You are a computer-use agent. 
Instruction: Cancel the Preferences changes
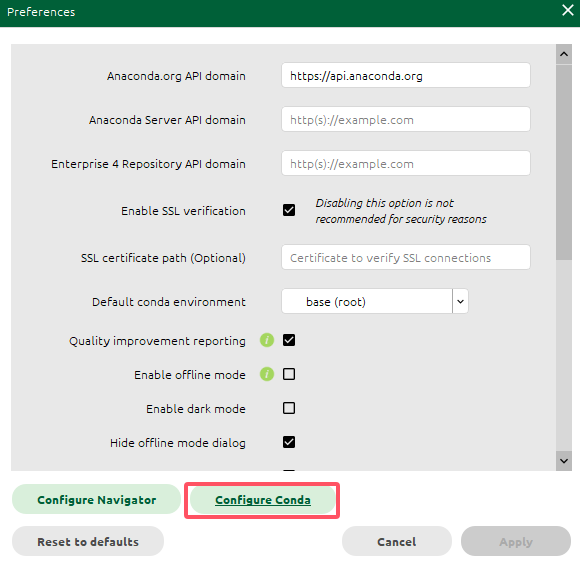coord(397,541)
